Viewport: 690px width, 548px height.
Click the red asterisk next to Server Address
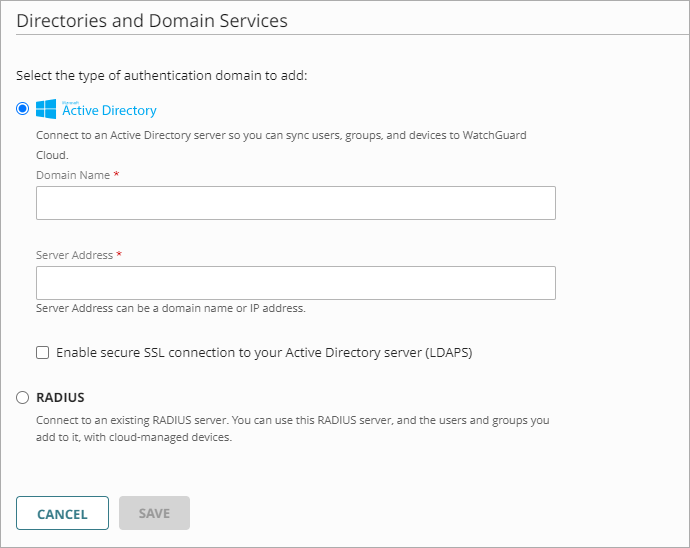pyautogui.click(x=119, y=255)
